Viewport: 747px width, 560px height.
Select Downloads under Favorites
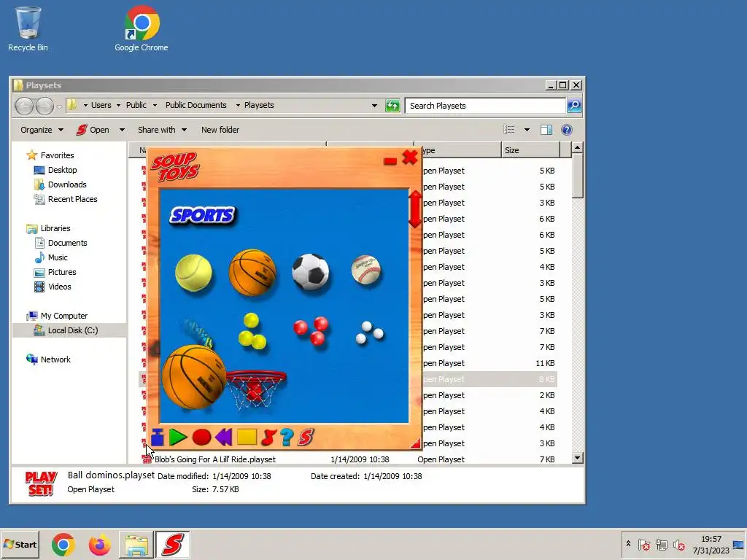click(x=66, y=184)
